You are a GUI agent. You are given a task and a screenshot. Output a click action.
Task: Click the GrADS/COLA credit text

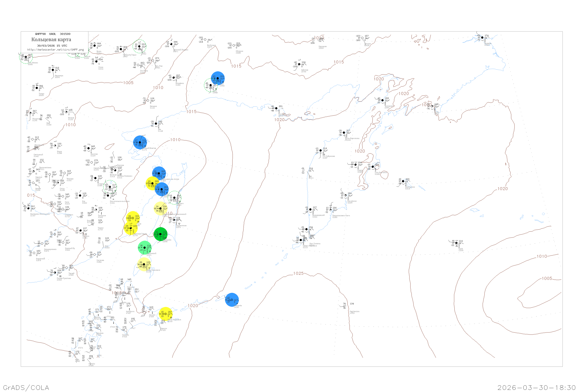(26, 387)
